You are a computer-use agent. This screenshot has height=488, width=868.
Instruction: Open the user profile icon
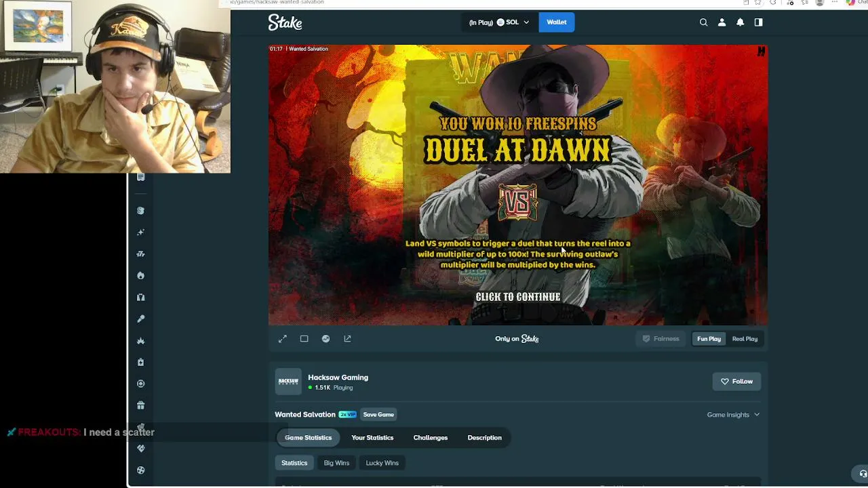(x=722, y=22)
